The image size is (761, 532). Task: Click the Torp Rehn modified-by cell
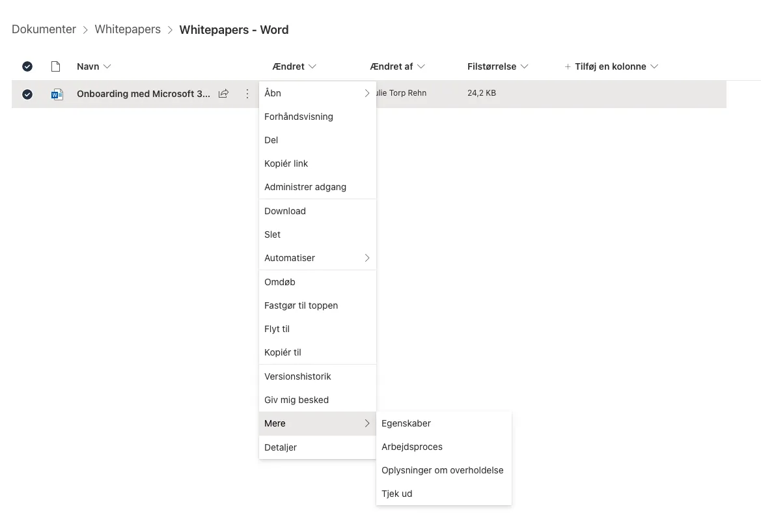(402, 92)
